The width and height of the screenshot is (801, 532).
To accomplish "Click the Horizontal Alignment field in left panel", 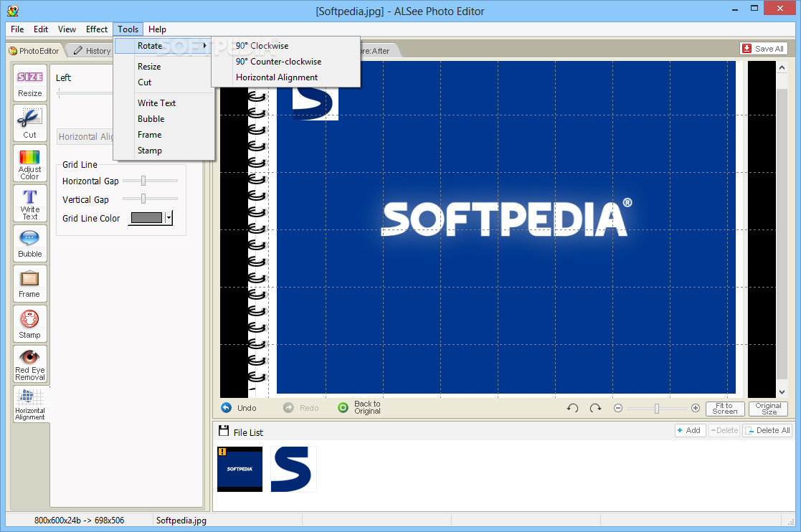I will pyautogui.click(x=85, y=136).
